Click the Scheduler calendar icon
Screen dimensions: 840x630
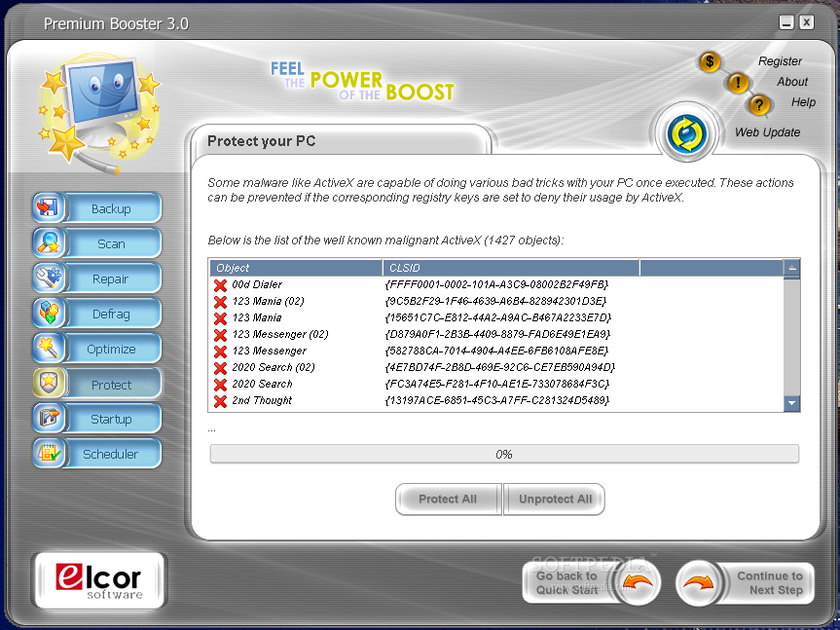point(49,453)
